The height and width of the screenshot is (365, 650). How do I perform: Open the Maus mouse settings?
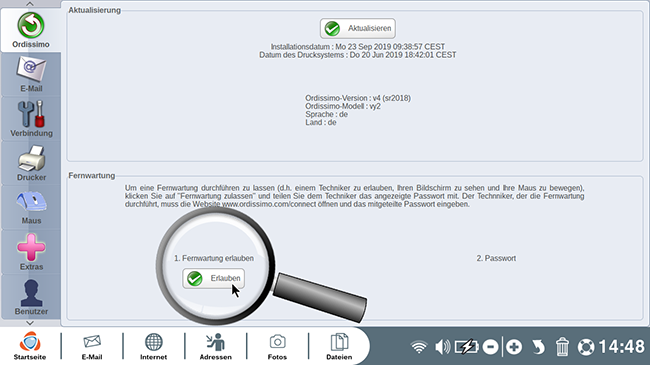pyautogui.click(x=31, y=207)
